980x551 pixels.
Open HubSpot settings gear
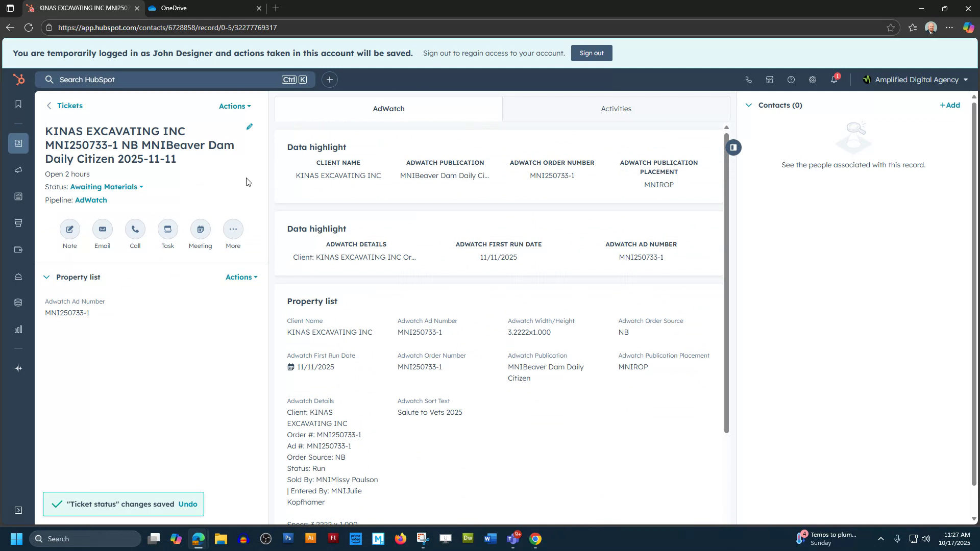tap(812, 80)
